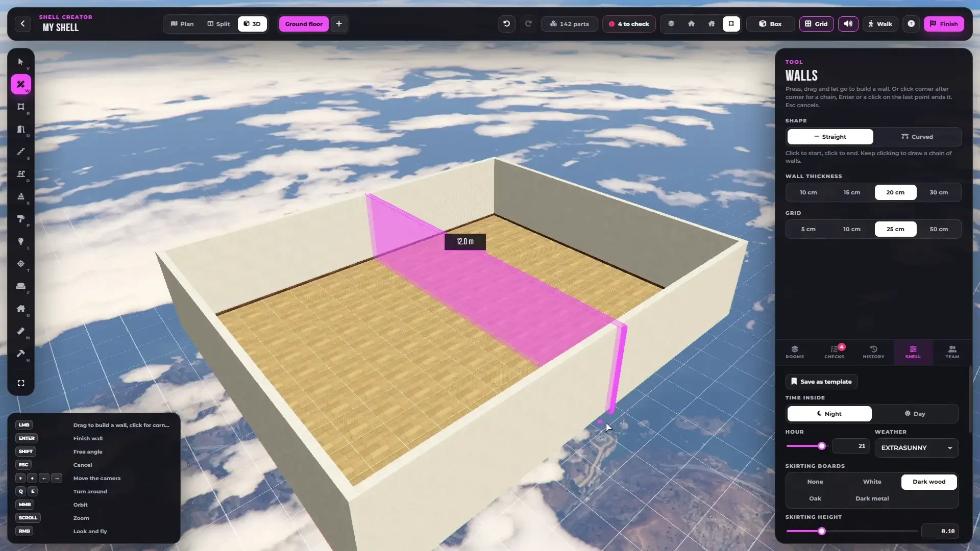Set wall thickness to 30 cm
The image size is (980, 551).
point(939,192)
